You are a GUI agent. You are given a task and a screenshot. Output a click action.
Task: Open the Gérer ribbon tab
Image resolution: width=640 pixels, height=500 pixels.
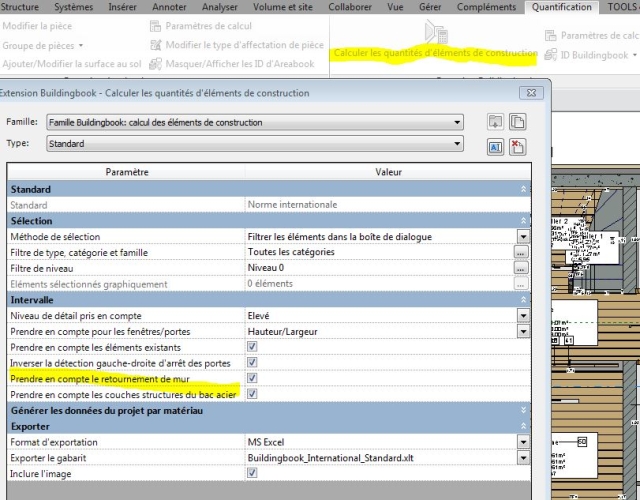[430, 7]
